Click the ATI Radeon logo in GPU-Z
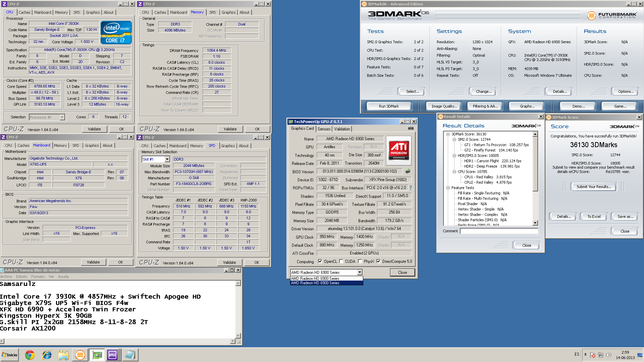Screen dimensions: 644x362 (x=399, y=150)
